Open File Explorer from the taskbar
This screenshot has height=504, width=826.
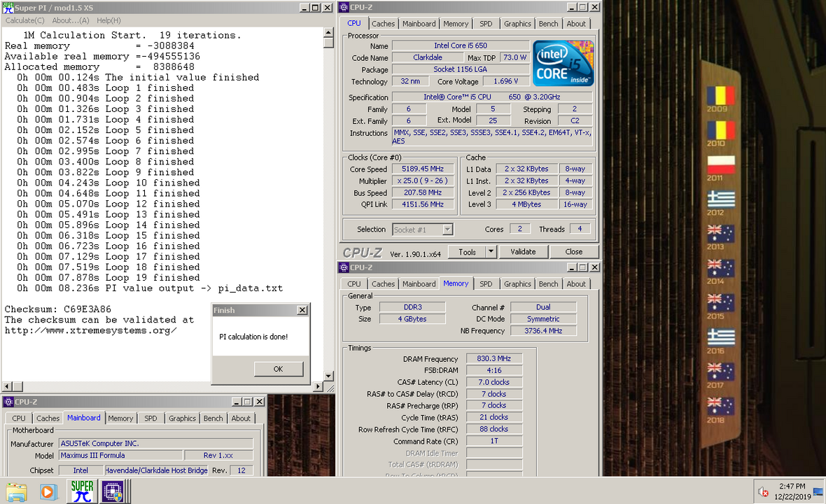[16, 492]
